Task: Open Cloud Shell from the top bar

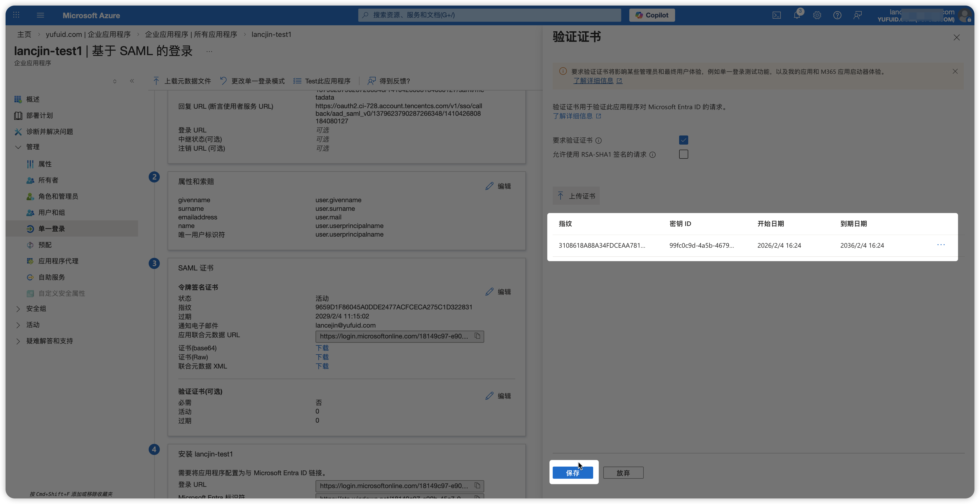Action: pyautogui.click(x=776, y=15)
